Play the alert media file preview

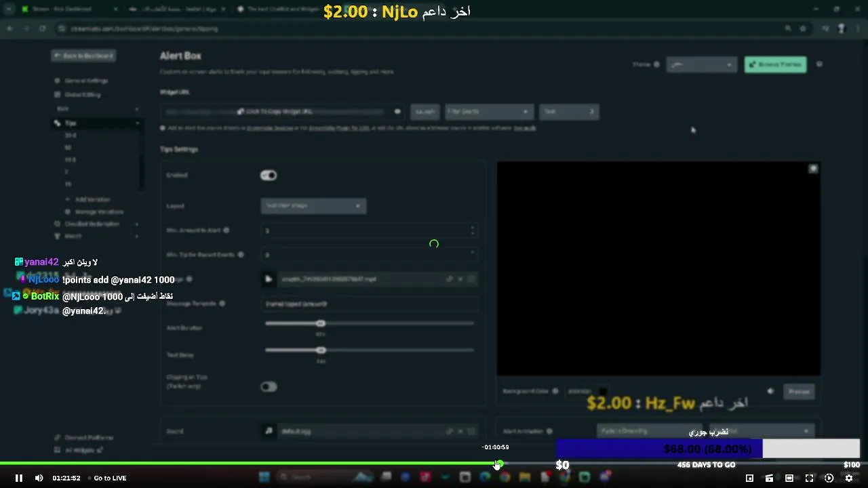click(x=269, y=279)
